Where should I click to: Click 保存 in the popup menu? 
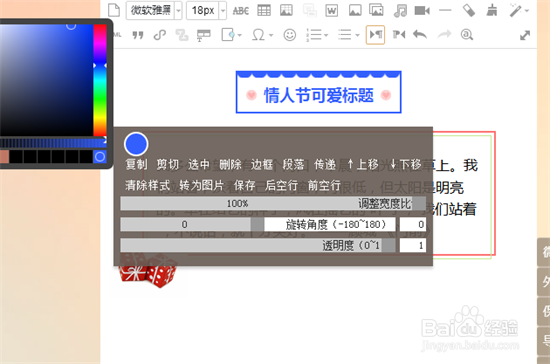(x=244, y=185)
